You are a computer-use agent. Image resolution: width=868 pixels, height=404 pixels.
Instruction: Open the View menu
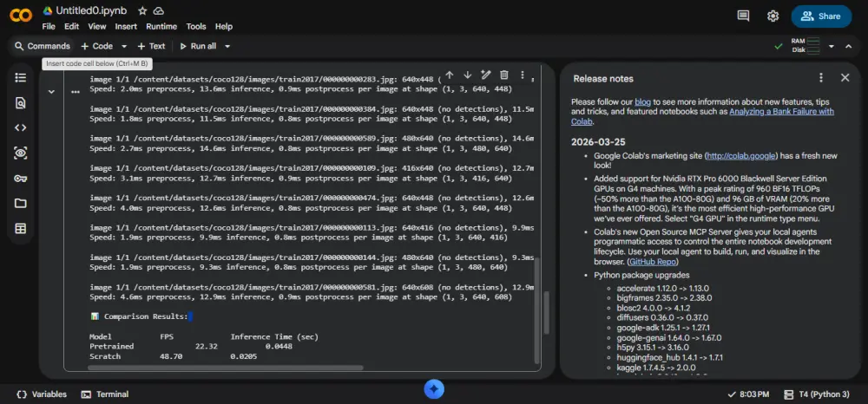pos(97,27)
